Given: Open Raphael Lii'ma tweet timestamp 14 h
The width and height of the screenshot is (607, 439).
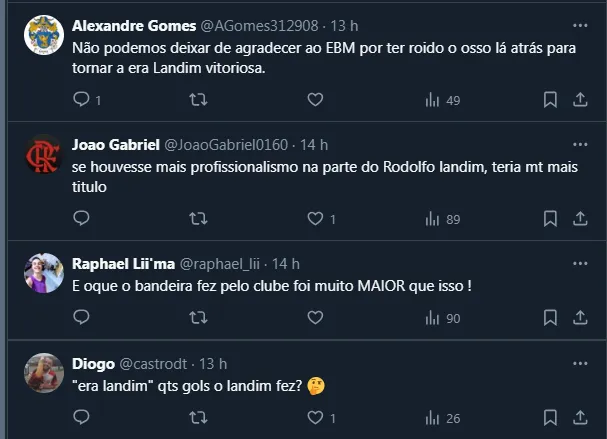Looking at the screenshot, I should point(286,264).
